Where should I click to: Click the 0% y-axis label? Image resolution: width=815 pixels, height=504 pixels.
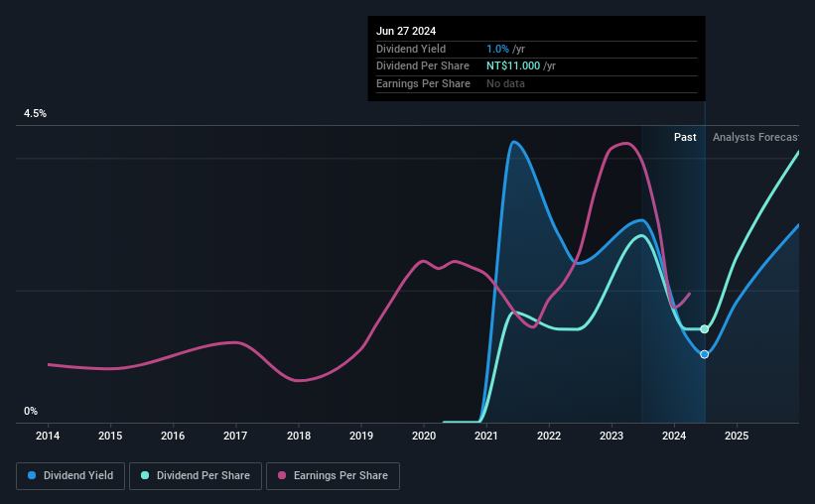(31, 411)
